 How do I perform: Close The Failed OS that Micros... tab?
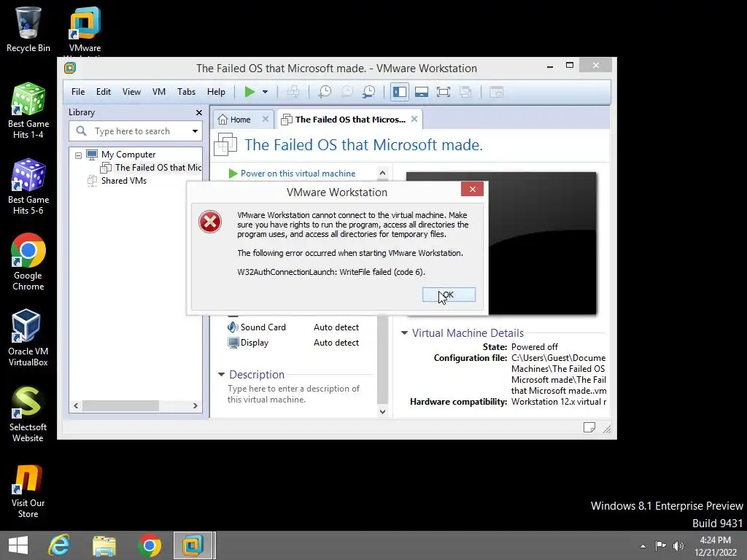[414, 119]
